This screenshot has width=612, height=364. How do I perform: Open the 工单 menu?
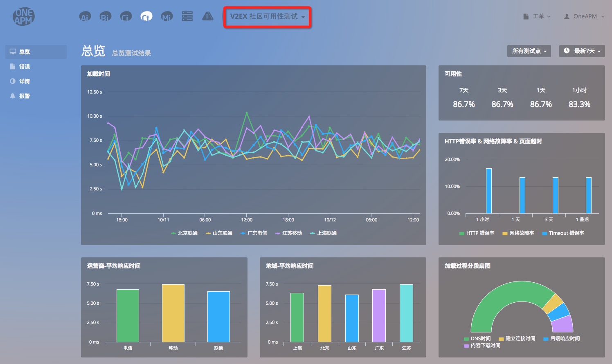(x=537, y=17)
